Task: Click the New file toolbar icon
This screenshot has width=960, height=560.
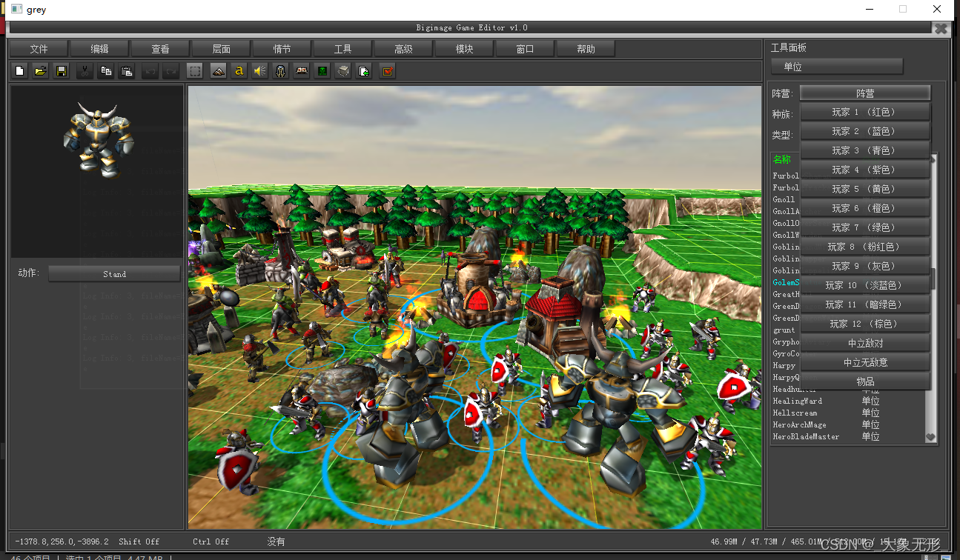Action: pos(20,71)
